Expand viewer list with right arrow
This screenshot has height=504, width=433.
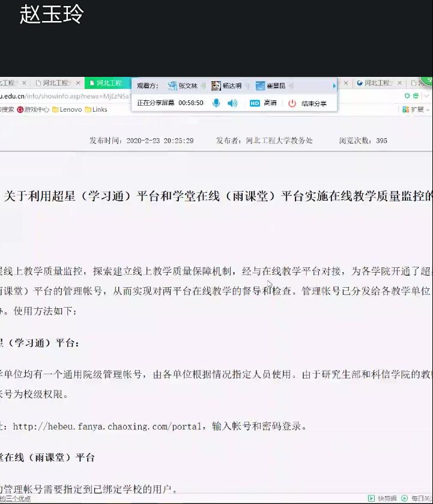(x=335, y=86)
